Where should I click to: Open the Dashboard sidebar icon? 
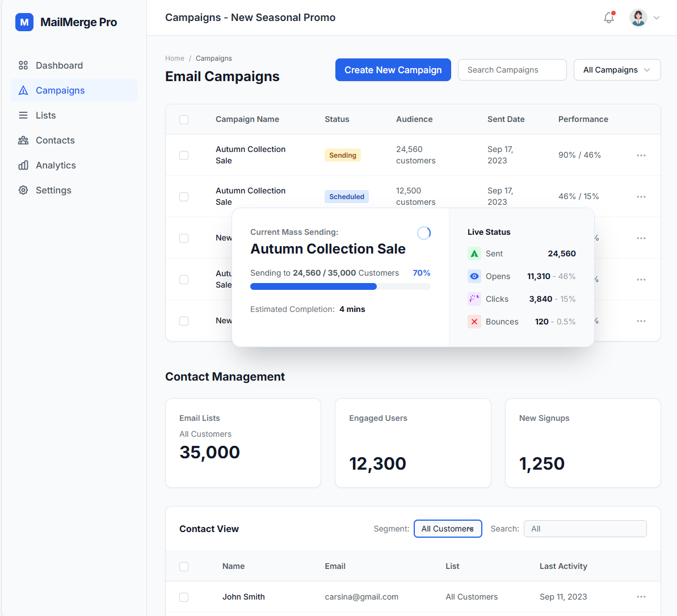point(23,65)
